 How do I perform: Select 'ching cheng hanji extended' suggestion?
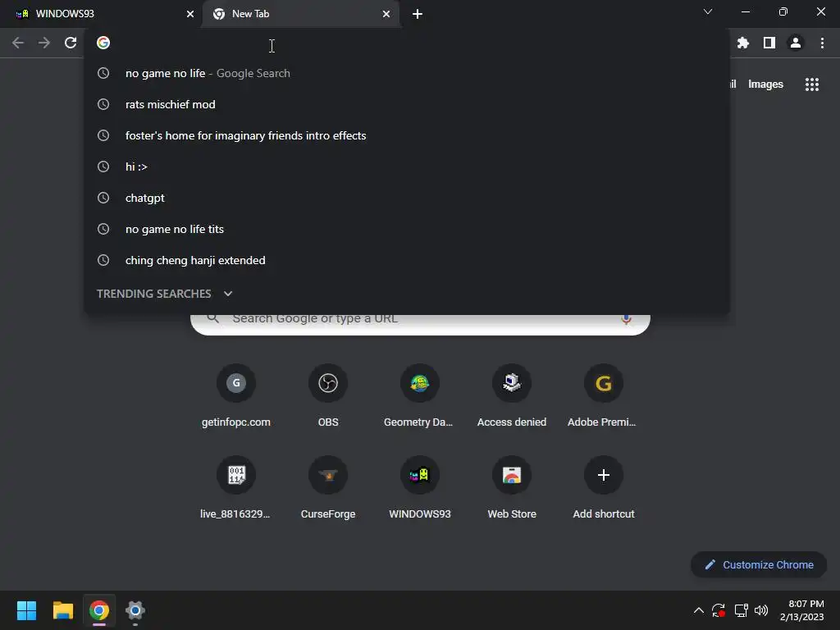coord(407,260)
